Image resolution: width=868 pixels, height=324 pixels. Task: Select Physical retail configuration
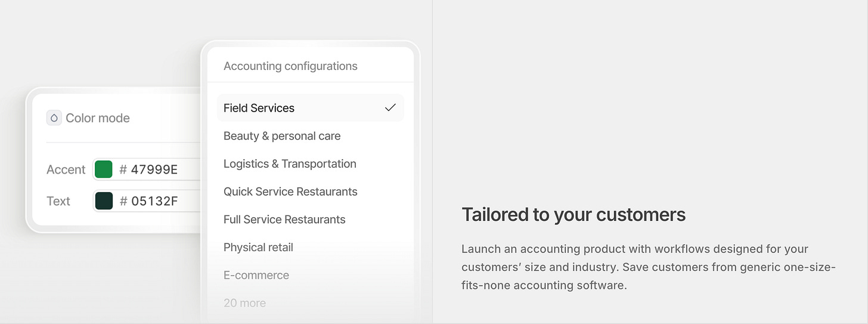tap(258, 247)
